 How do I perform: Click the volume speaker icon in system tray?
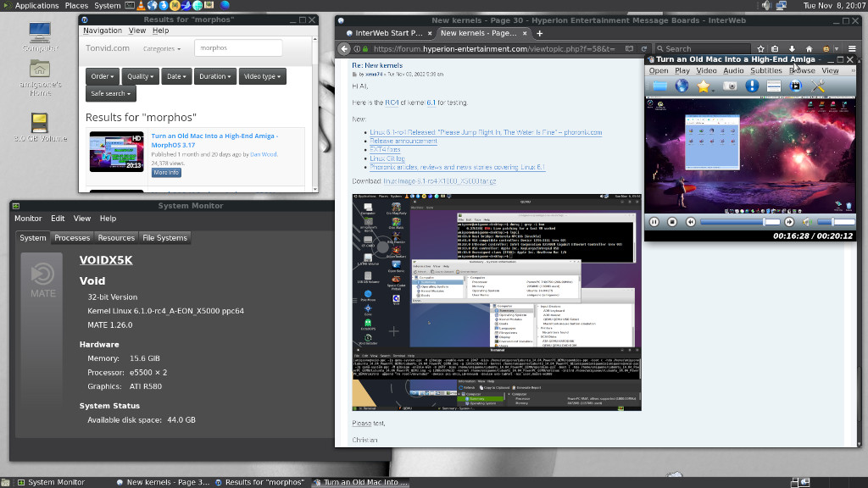tap(766, 6)
